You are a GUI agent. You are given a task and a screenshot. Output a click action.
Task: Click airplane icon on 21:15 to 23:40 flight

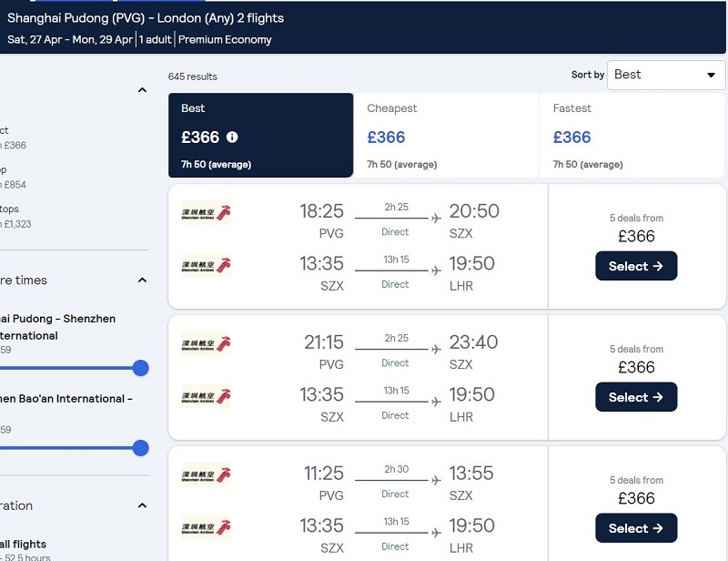pos(436,349)
